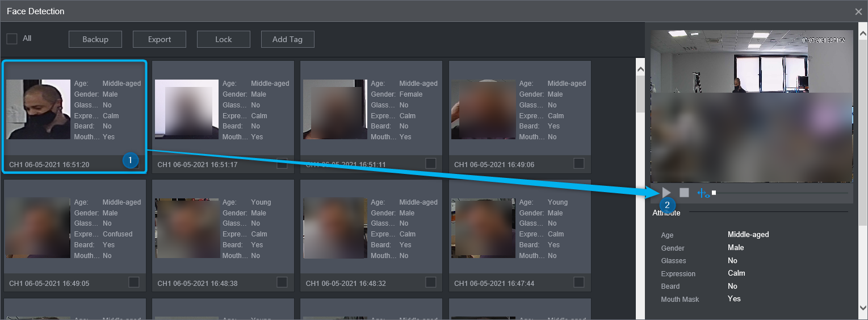Click the Glasses label in Attribute panel
This screenshot has width=868, height=320.
(674, 261)
